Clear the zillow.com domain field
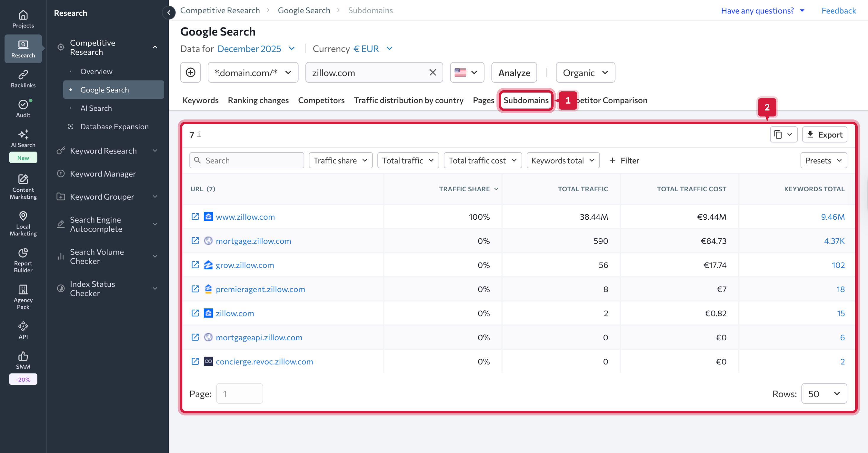The image size is (868, 453). pyautogui.click(x=433, y=72)
